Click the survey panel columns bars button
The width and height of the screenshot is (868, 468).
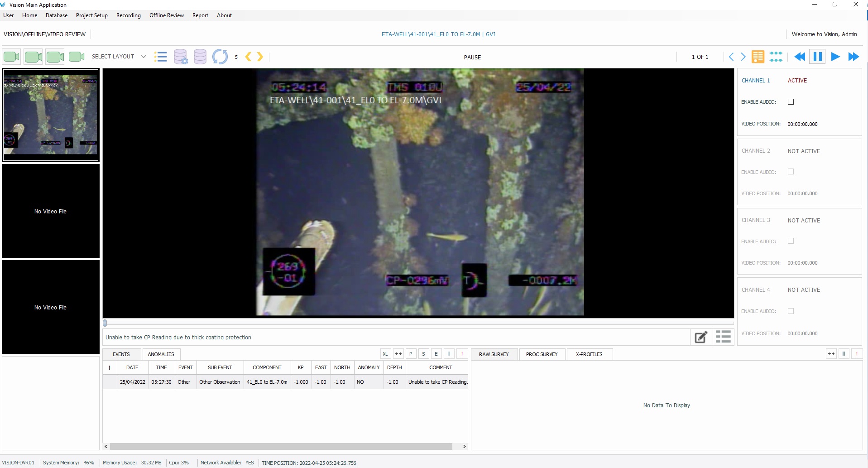(x=844, y=354)
